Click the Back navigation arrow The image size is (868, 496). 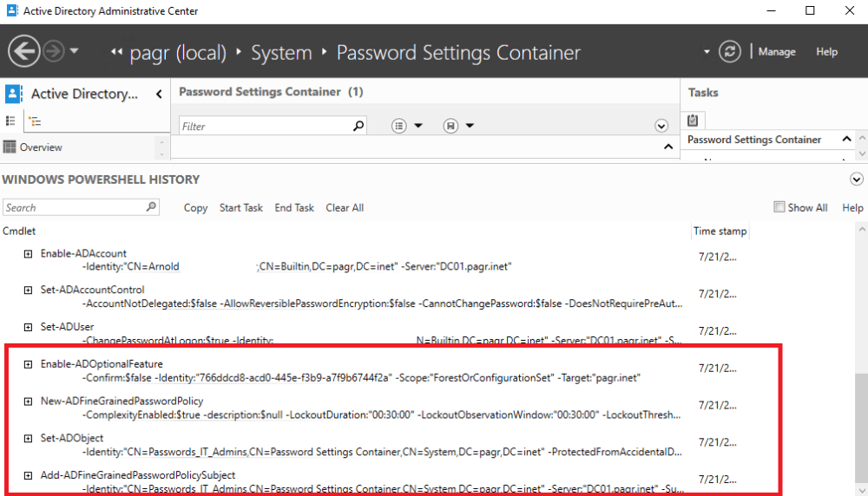tap(24, 51)
